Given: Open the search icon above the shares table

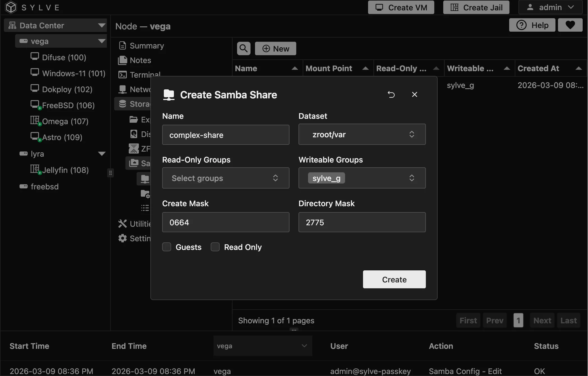Looking at the screenshot, I should coord(243,48).
